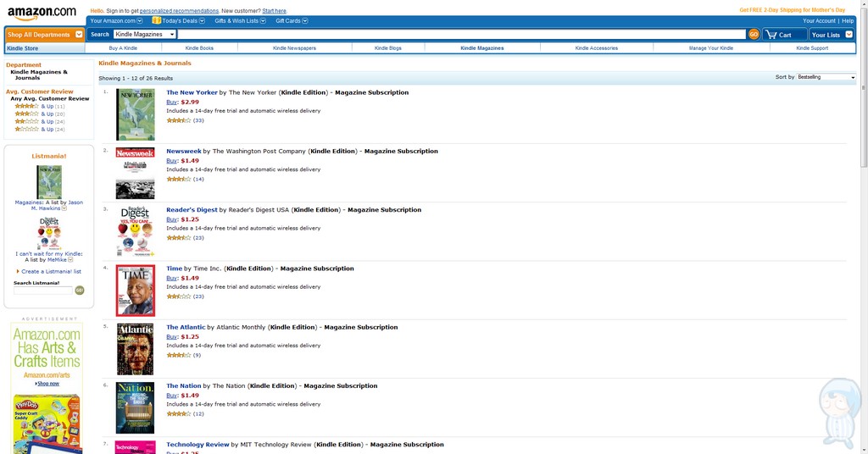Click Listmania New Yorker list thumbnail
The height and width of the screenshot is (454, 868).
tap(49, 182)
